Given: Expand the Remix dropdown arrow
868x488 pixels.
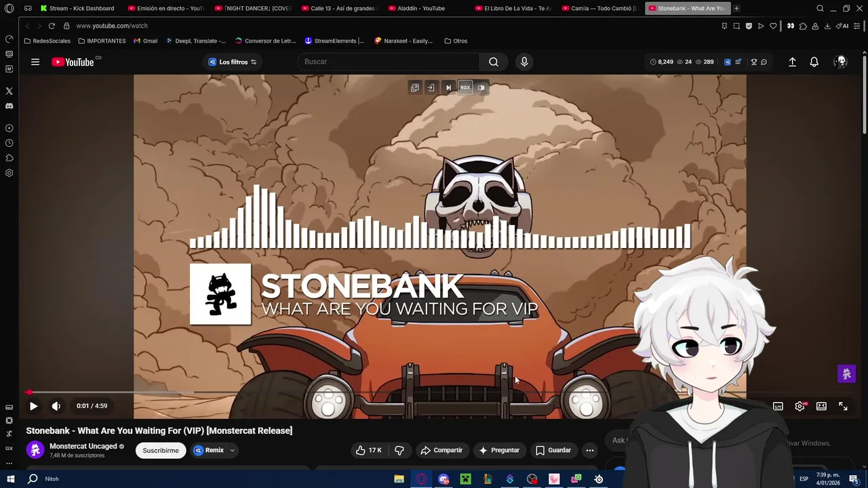Looking at the screenshot, I should pos(232,450).
